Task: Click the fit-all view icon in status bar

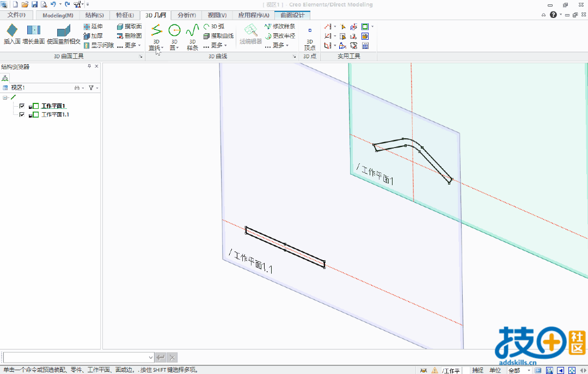Action: (x=572, y=370)
